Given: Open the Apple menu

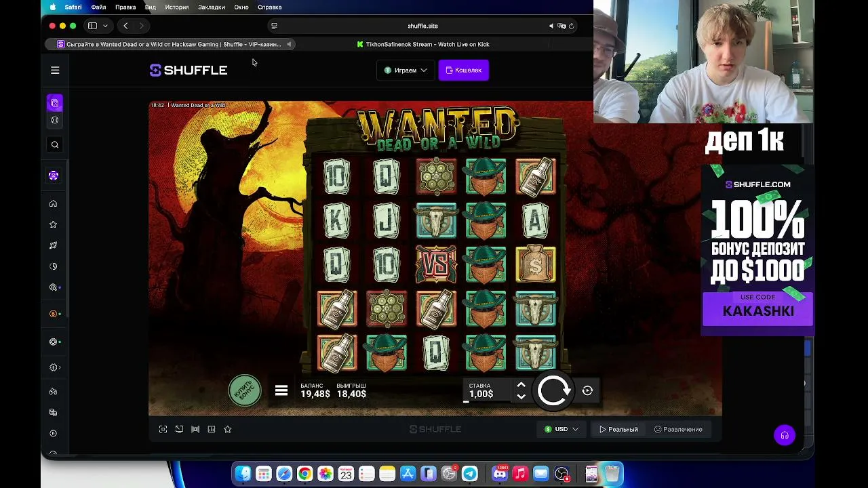Looking at the screenshot, I should (x=53, y=7).
